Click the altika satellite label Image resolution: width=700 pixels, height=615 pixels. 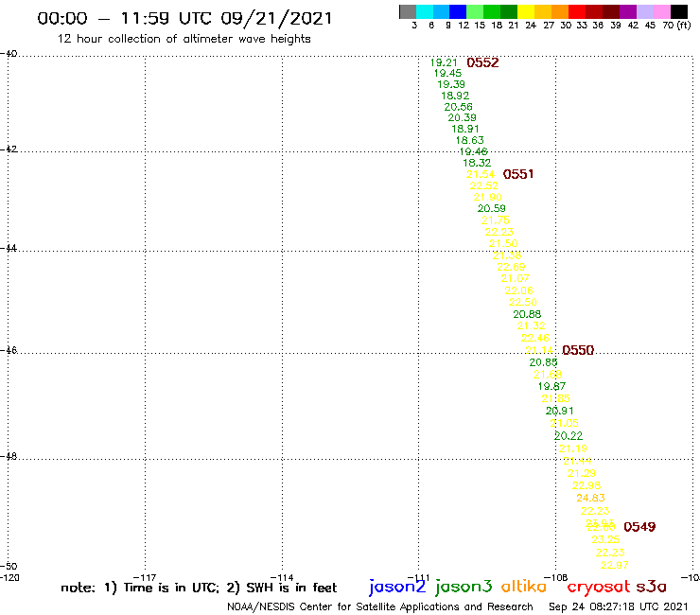[x=524, y=587]
